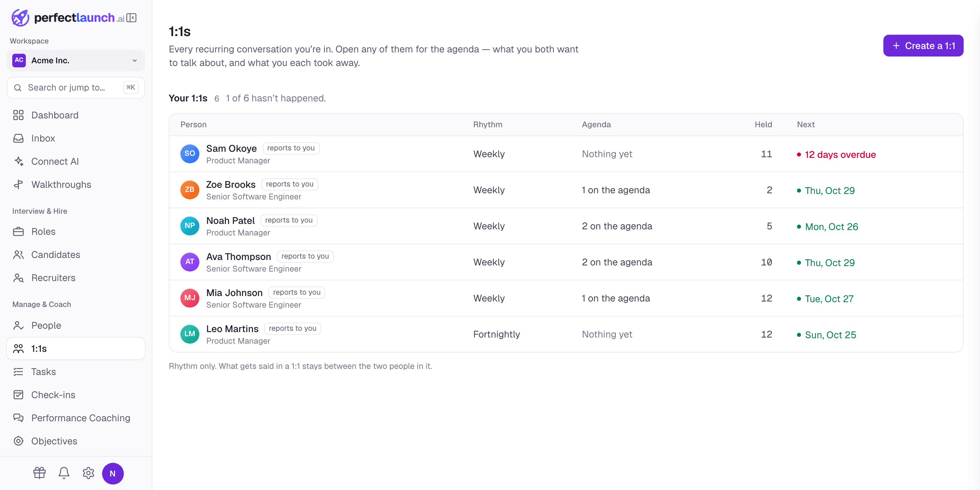Open the user profile avatar N
This screenshot has height=490, width=980.
coord(113,473)
